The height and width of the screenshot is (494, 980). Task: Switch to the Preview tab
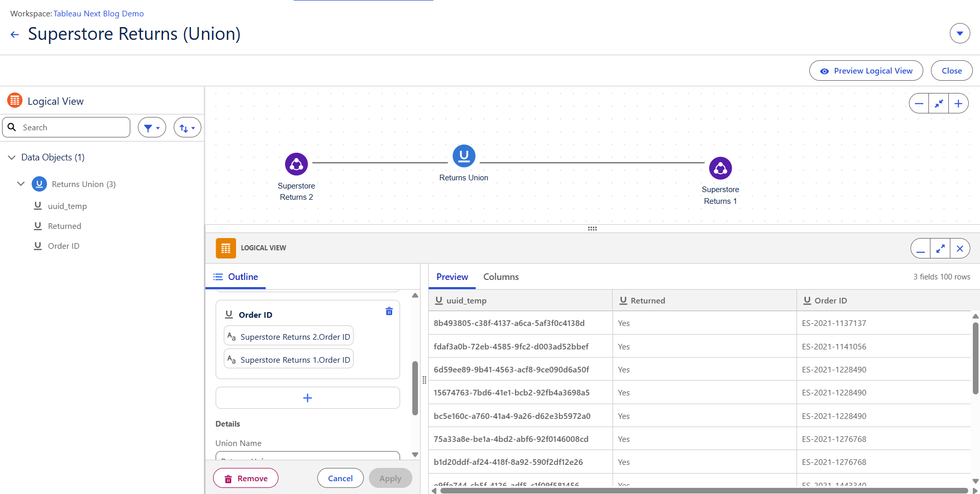coord(452,277)
